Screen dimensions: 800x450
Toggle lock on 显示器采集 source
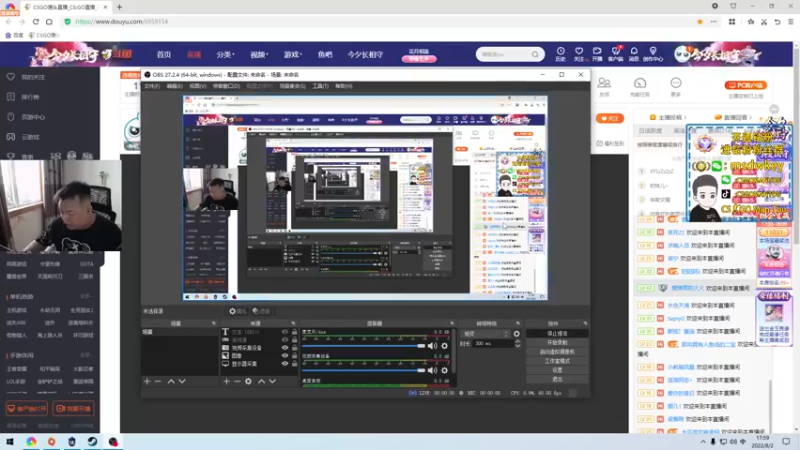tap(294, 364)
